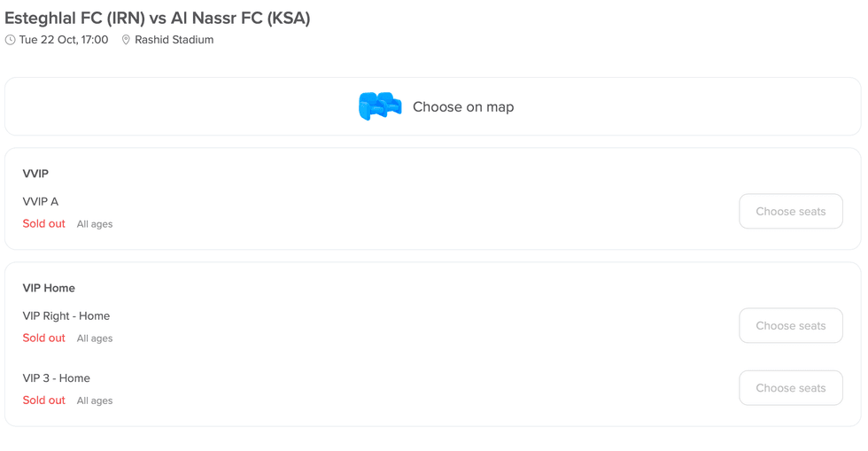
Task: Click Sold out under VIP 3 - Home
Action: [x=44, y=400]
